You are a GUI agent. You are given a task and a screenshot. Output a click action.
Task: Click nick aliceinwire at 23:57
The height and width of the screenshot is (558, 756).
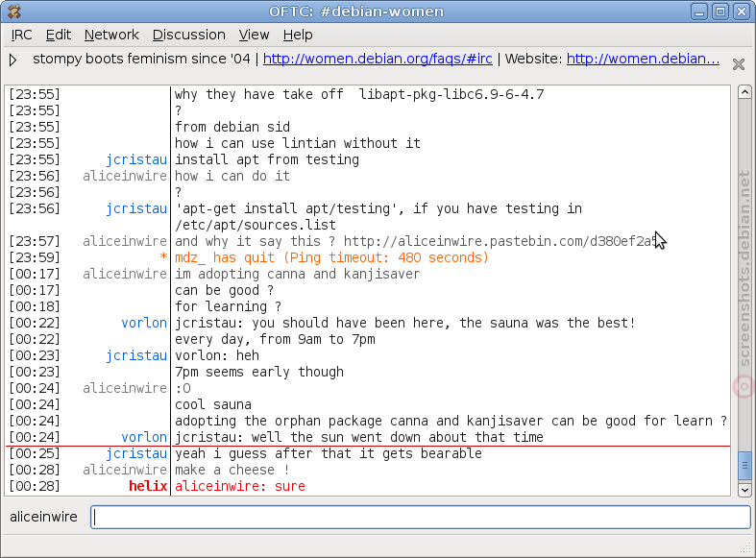pos(125,241)
